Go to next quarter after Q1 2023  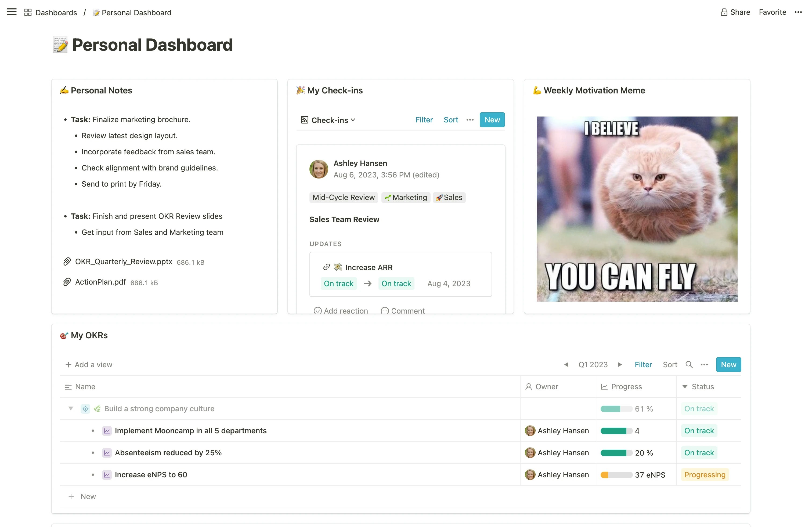(620, 365)
